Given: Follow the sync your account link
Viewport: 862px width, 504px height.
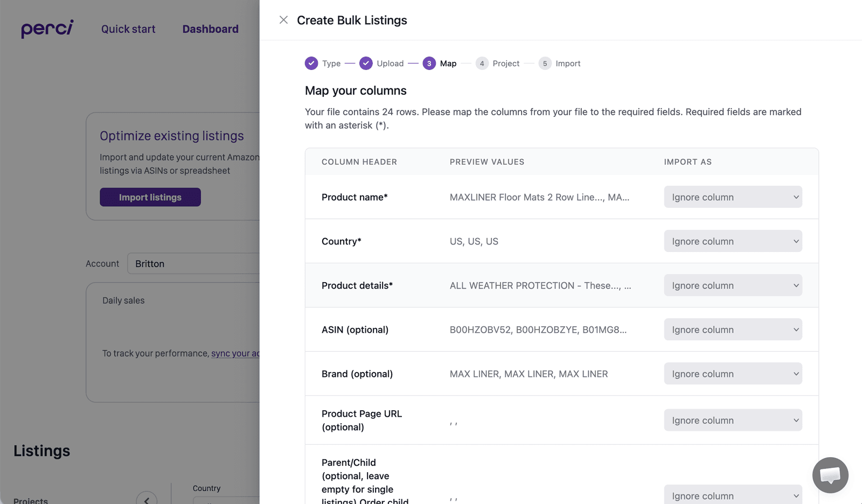Looking at the screenshot, I should 235,353.
